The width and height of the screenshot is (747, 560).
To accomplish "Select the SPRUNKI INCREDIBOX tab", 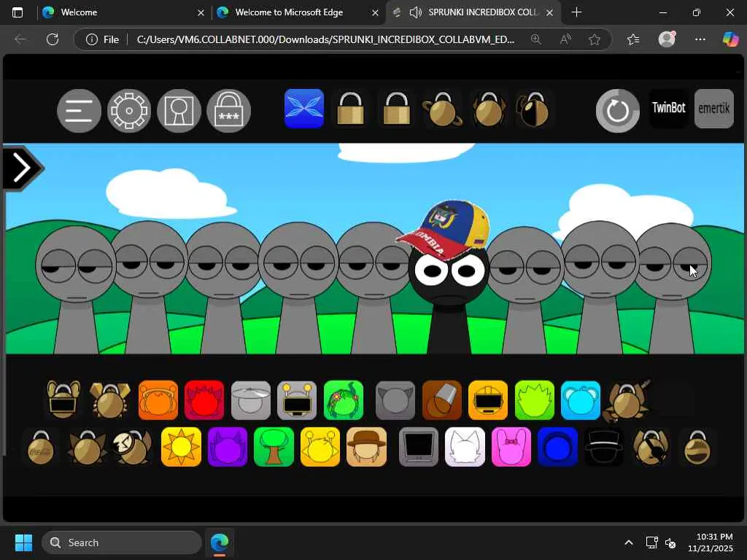I will click(482, 12).
